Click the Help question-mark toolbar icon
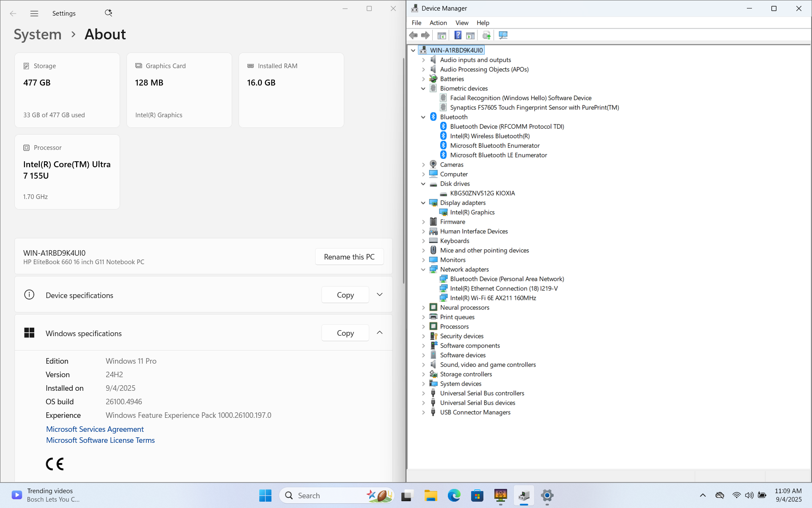 pyautogui.click(x=458, y=35)
